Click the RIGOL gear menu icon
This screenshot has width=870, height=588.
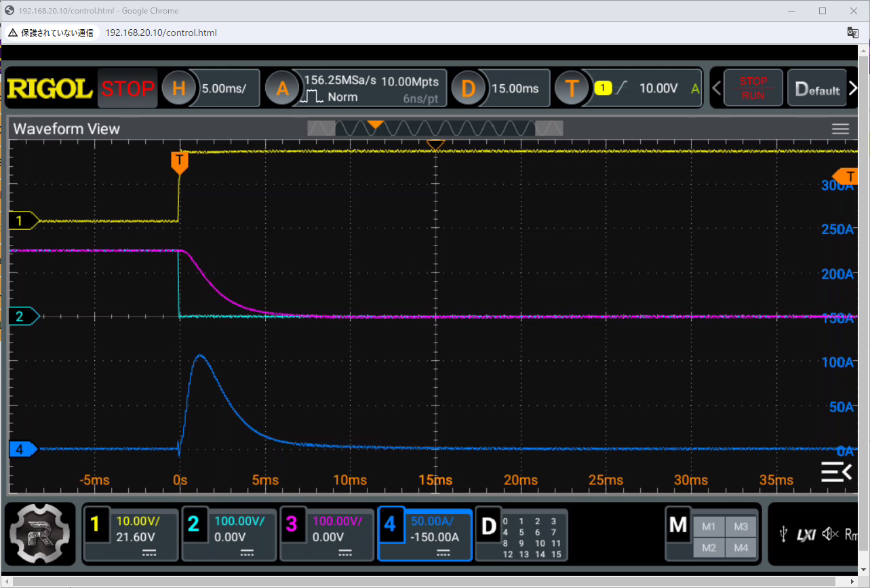pos(41,533)
